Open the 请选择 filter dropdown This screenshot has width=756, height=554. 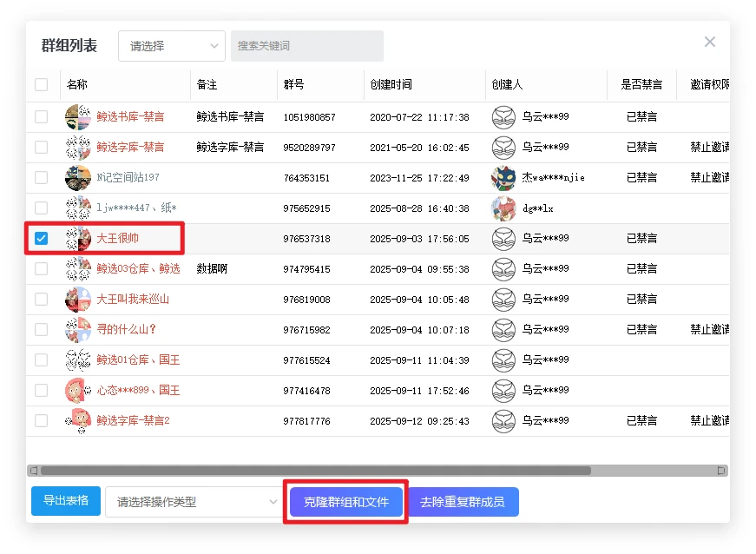pos(172,46)
